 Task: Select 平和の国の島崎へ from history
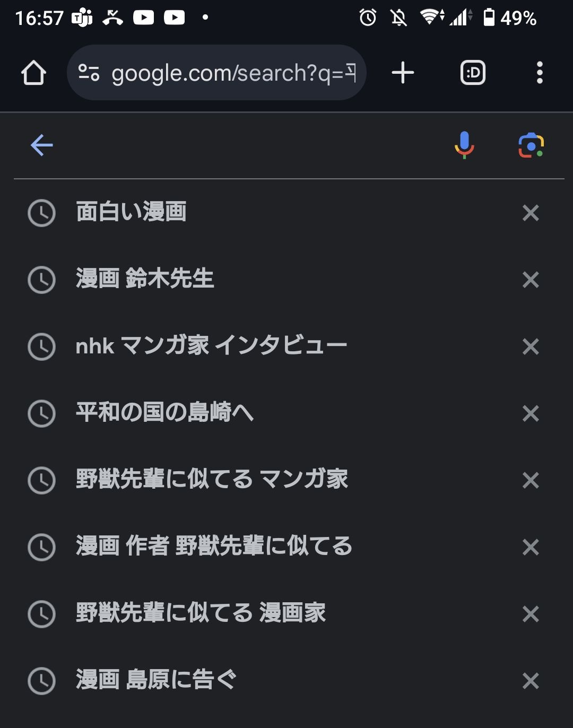[x=164, y=412]
